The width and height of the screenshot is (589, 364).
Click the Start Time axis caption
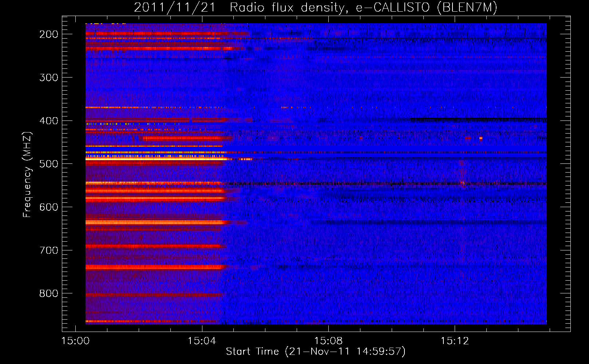[316, 352]
